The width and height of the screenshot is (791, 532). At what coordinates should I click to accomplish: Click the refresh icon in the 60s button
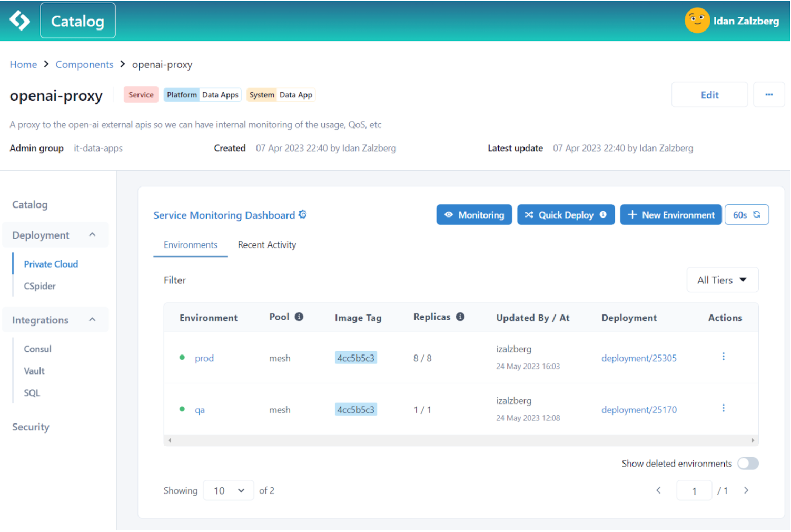[756, 215]
